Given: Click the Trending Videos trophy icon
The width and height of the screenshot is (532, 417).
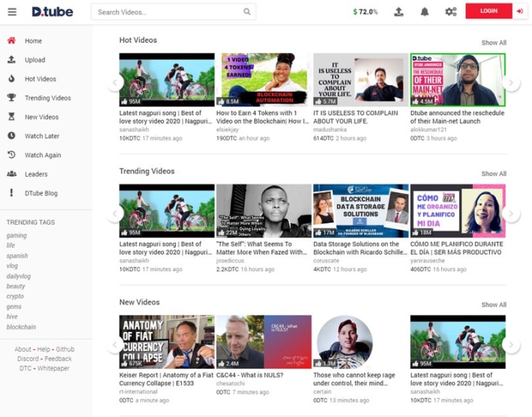Looking at the screenshot, I should pyautogui.click(x=12, y=98).
